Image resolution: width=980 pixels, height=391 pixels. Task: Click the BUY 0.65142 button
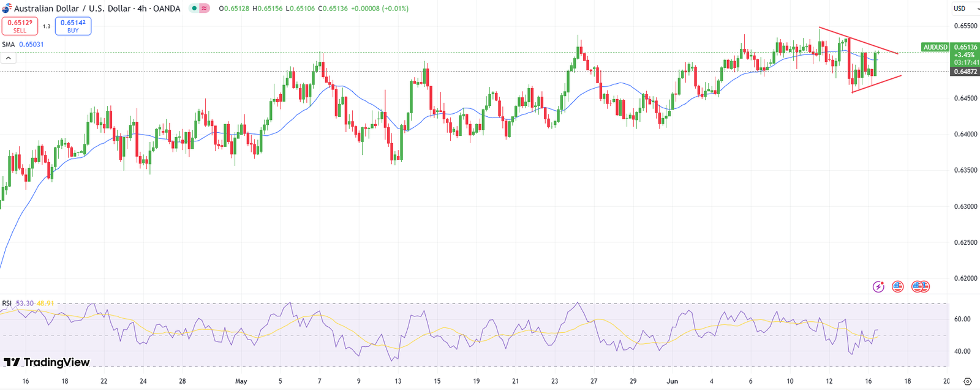pyautogui.click(x=73, y=26)
